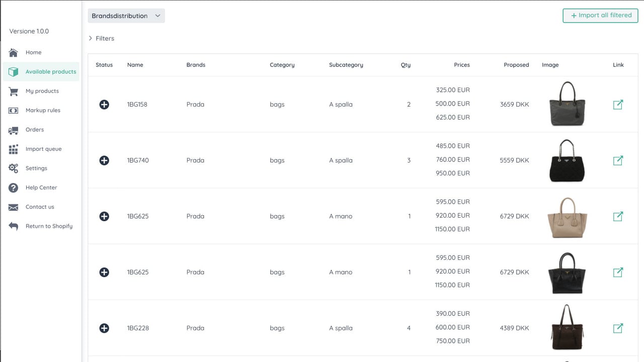This screenshot has width=644, height=362.
Task: Click the Home house icon in sidebar
Action: tap(14, 52)
